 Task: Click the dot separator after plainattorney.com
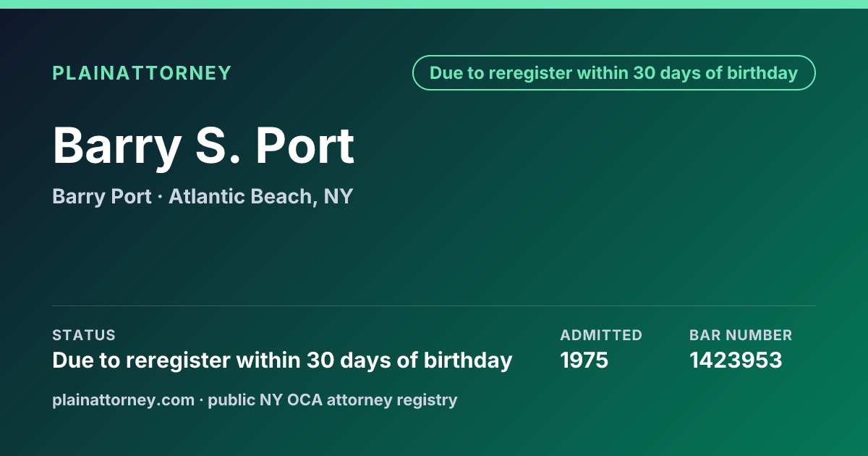(201, 400)
